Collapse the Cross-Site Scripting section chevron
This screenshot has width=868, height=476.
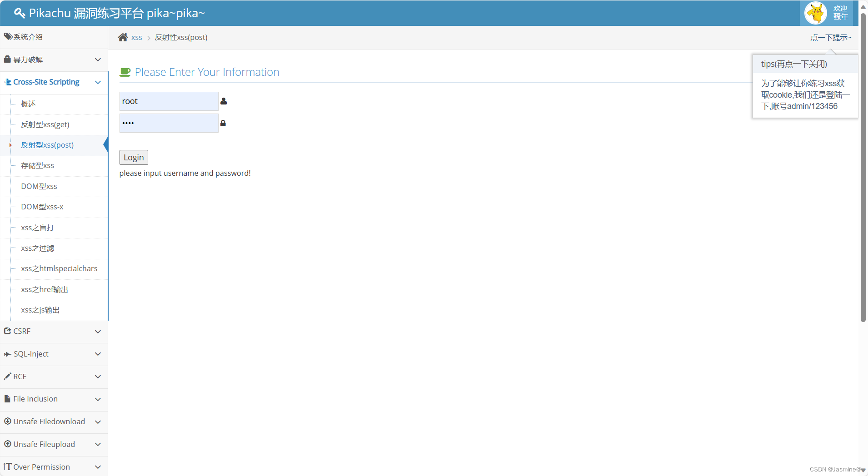click(98, 82)
